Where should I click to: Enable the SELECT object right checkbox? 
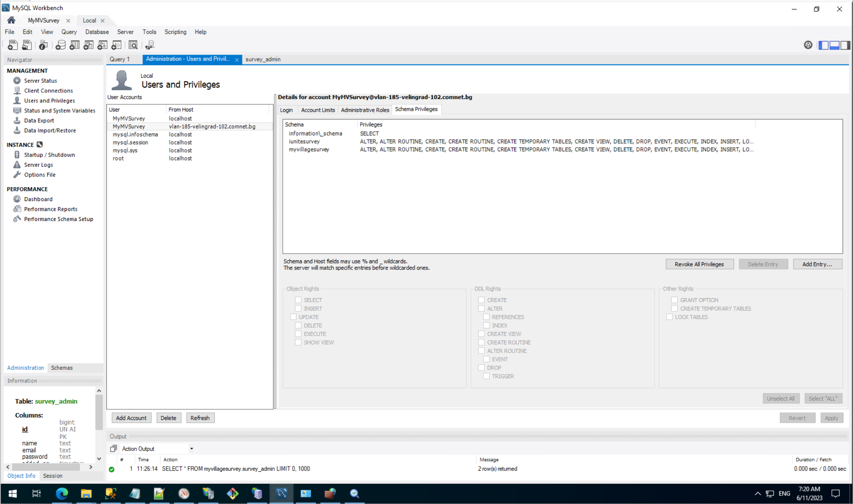pyautogui.click(x=298, y=300)
